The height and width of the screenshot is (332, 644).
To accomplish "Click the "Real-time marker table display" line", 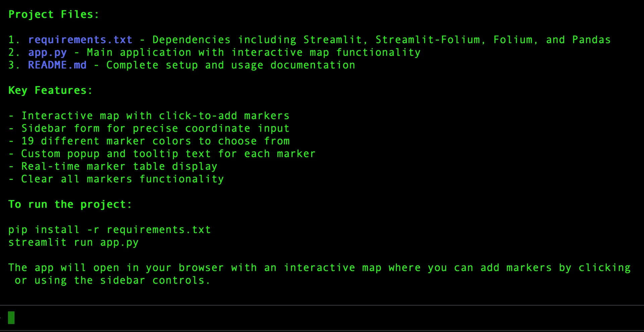I will [119, 167].
